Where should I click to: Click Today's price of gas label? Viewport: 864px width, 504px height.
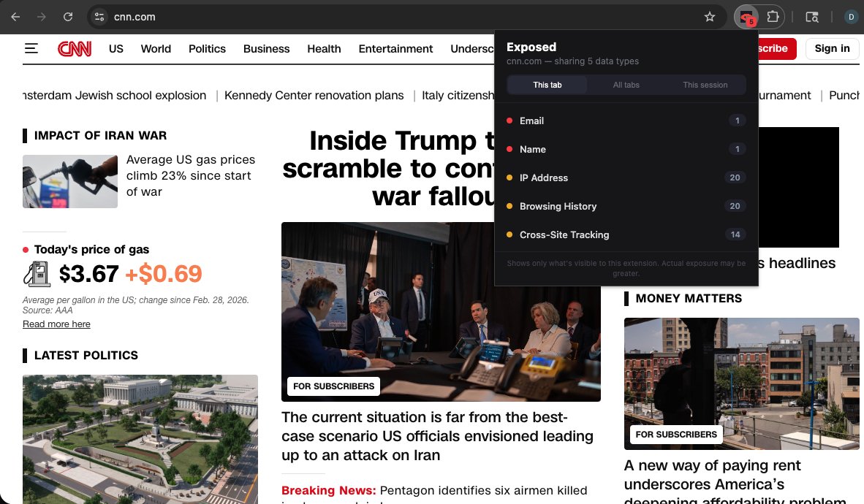point(91,250)
